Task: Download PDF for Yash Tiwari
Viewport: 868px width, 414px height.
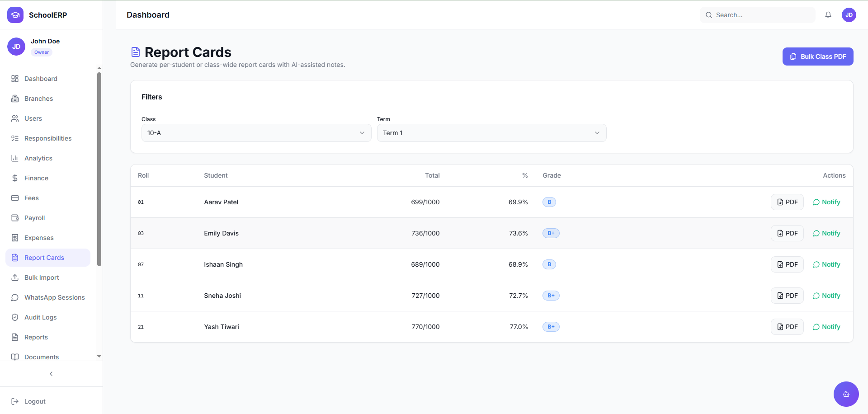Action: [x=787, y=327]
